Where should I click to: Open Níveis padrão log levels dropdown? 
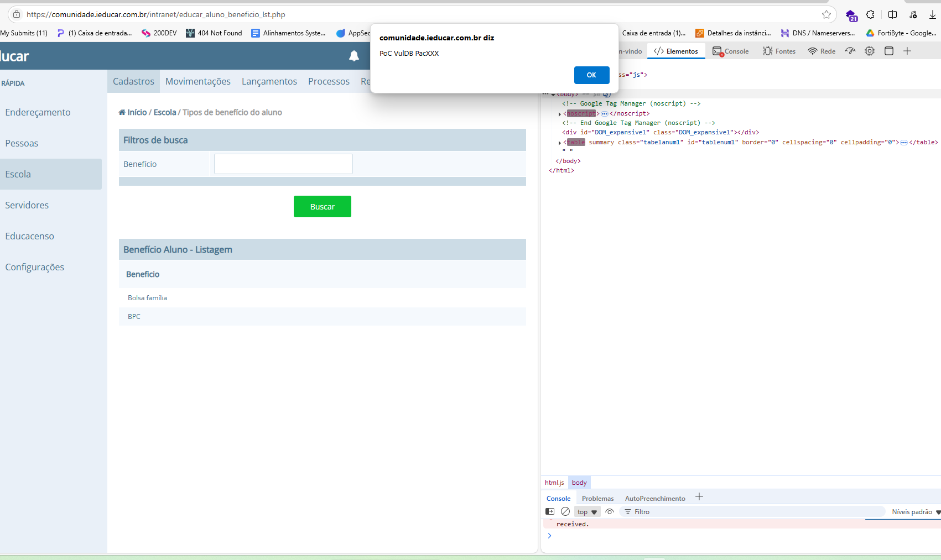pos(916,512)
